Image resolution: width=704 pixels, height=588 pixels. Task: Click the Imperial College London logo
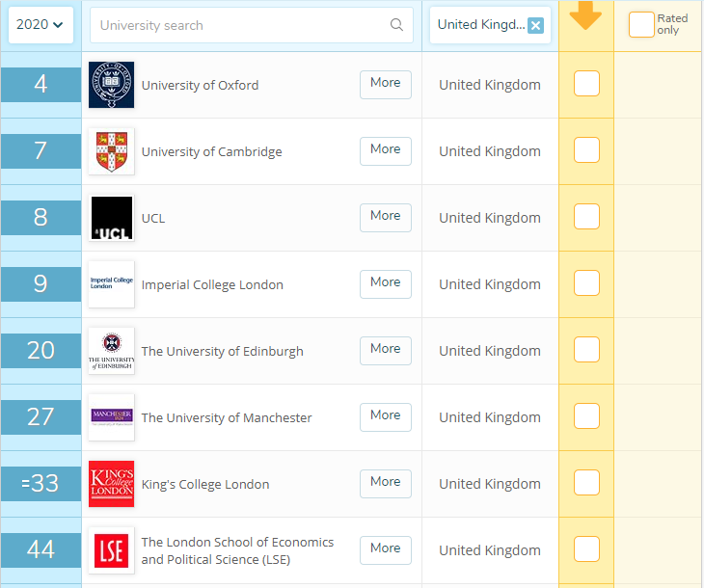point(111,284)
